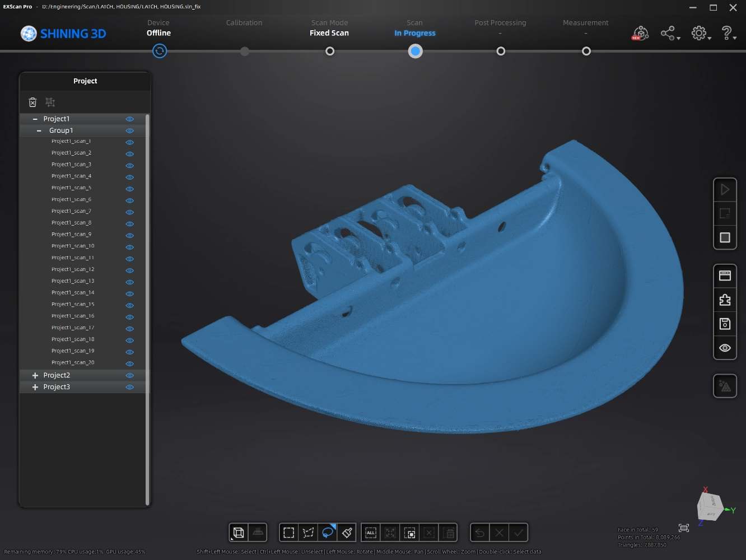
Task: Pick the polygon selection tool
Action: [x=308, y=533]
